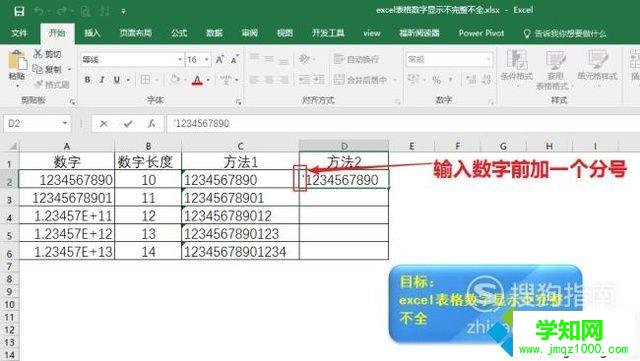Toggle Bold formatting
Screen dimensions: 640x361
[87, 80]
